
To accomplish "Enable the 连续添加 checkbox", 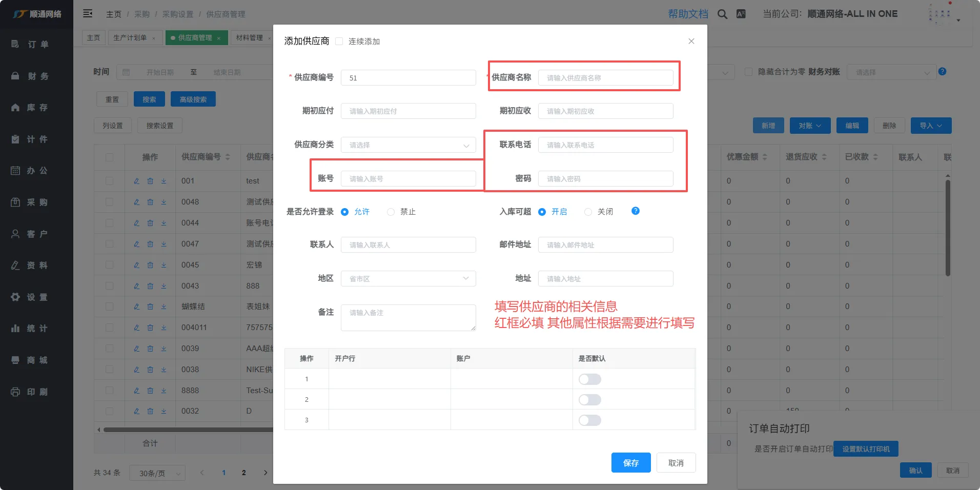I will [x=339, y=42].
